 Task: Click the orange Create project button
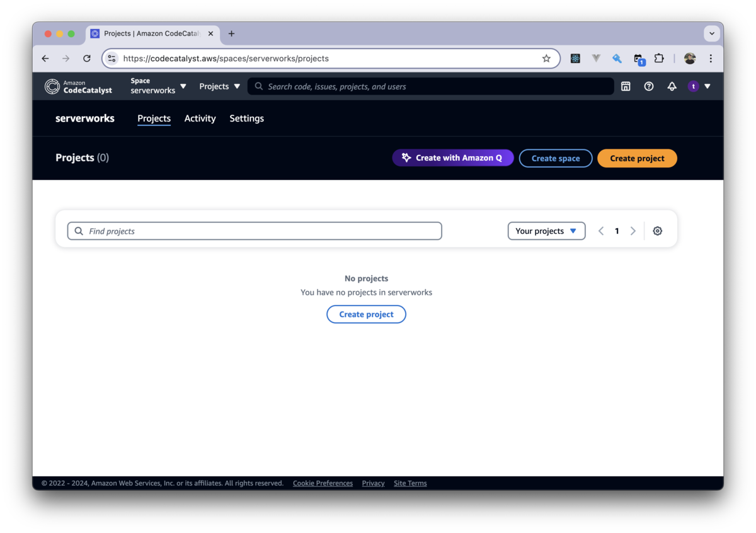[x=637, y=158]
